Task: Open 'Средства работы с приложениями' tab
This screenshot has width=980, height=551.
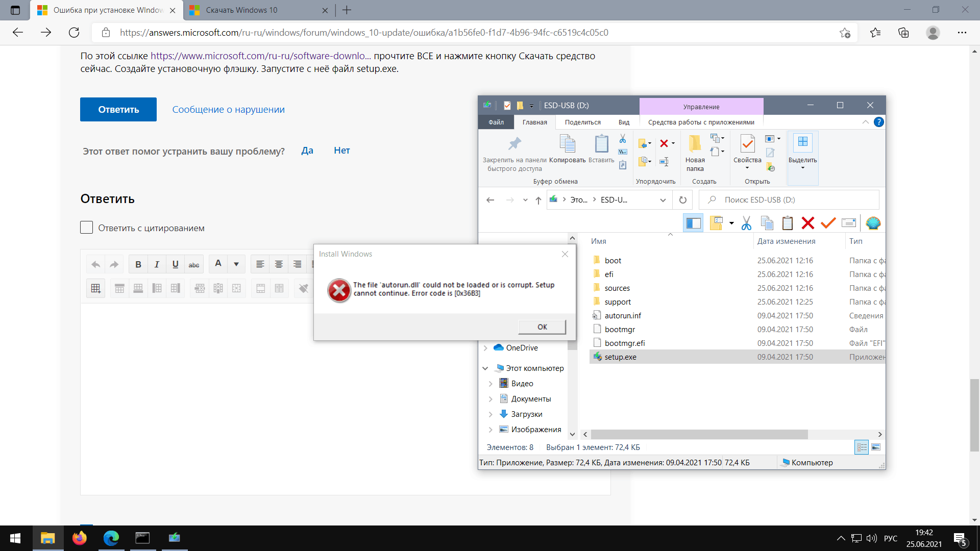Action: tap(701, 122)
